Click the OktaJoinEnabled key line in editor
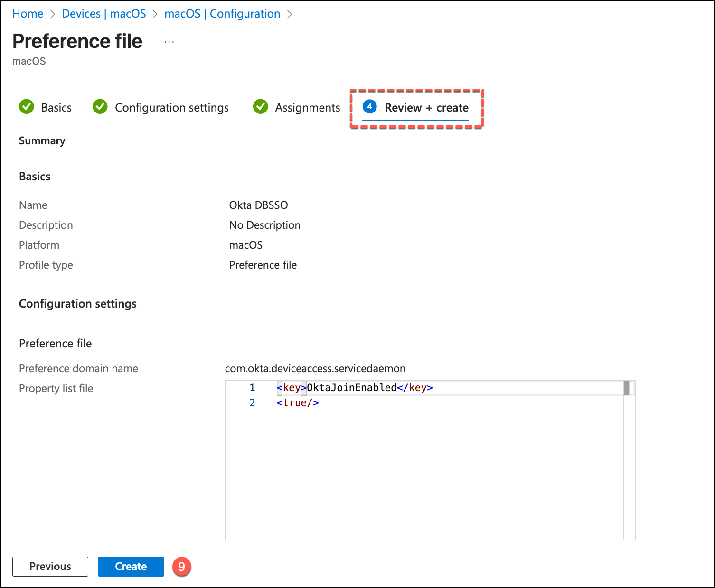The height and width of the screenshot is (588, 715). (355, 388)
